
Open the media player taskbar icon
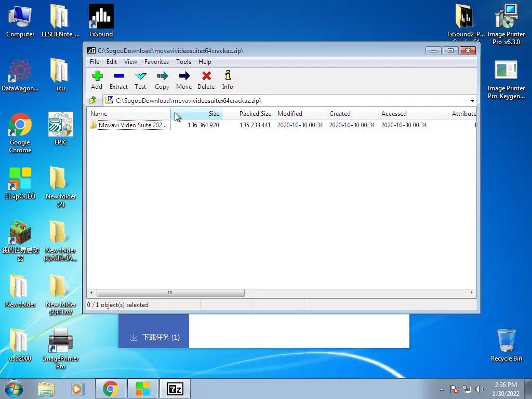(x=77, y=389)
